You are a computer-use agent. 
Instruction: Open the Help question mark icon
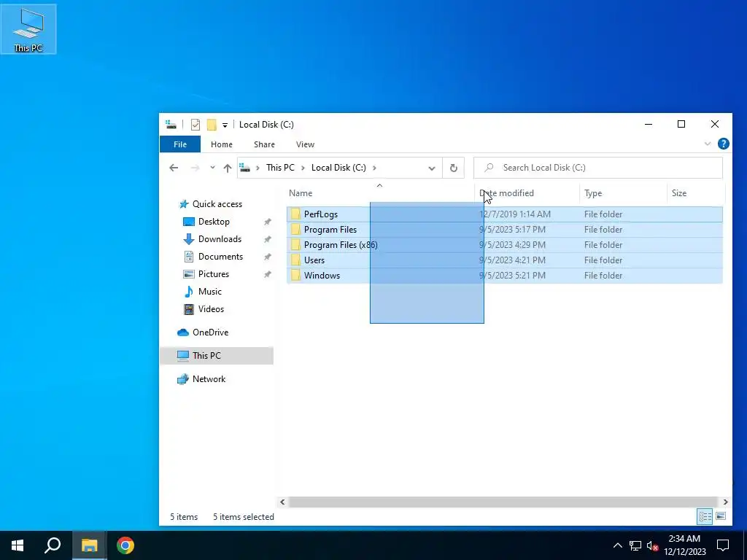click(x=723, y=144)
